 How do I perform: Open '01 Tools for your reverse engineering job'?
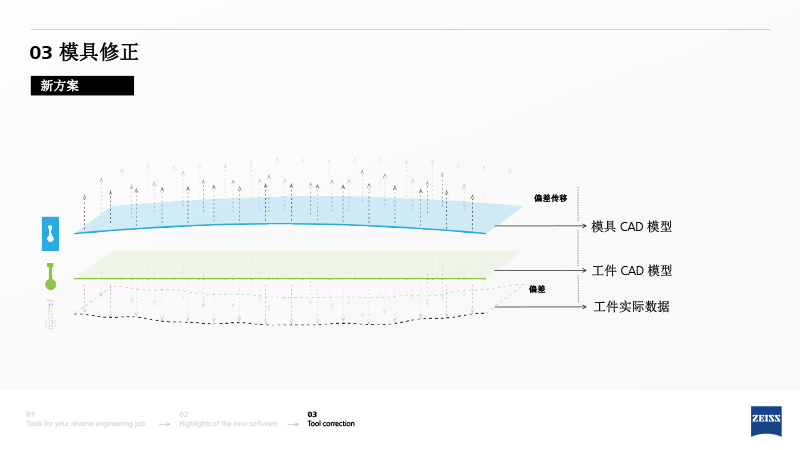[x=85, y=419]
